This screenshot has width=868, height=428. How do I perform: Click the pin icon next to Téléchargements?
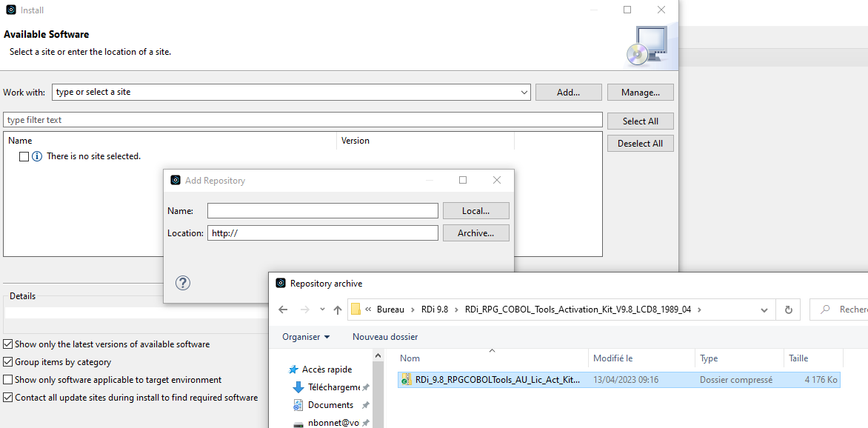click(x=365, y=387)
